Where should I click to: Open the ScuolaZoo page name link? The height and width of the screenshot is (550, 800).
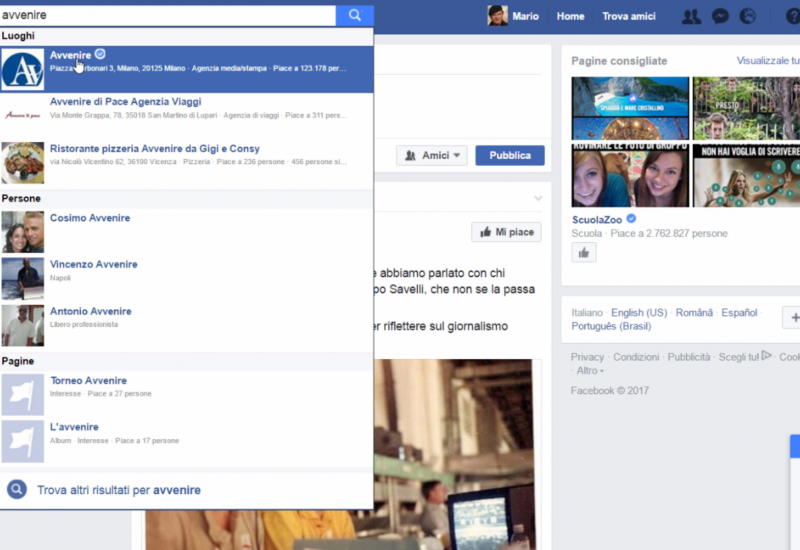[x=597, y=220]
